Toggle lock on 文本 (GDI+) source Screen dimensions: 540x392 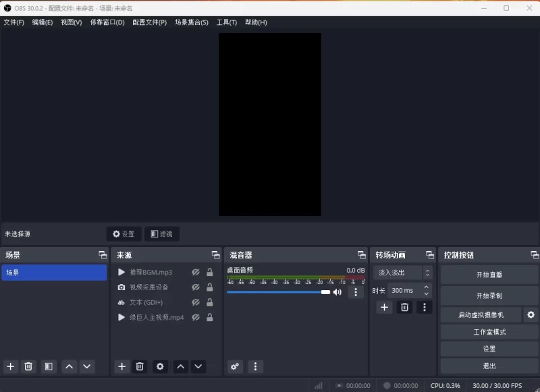(209, 302)
